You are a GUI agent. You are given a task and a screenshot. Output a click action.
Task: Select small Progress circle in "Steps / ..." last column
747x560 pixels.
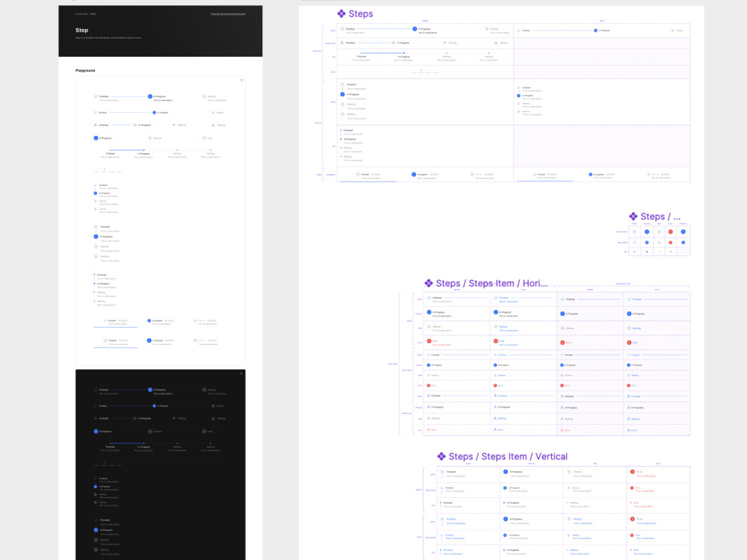coord(684,243)
